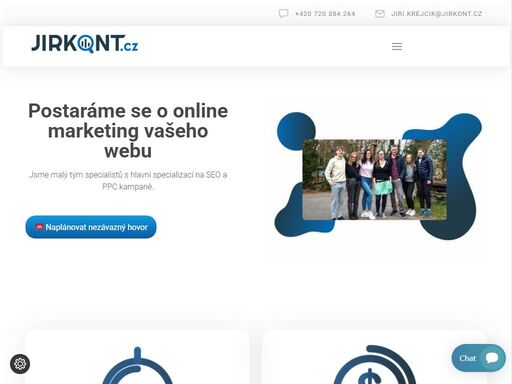Open cookie settings gear icon
This screenshot has width=512, height=384.
(20, 364)
